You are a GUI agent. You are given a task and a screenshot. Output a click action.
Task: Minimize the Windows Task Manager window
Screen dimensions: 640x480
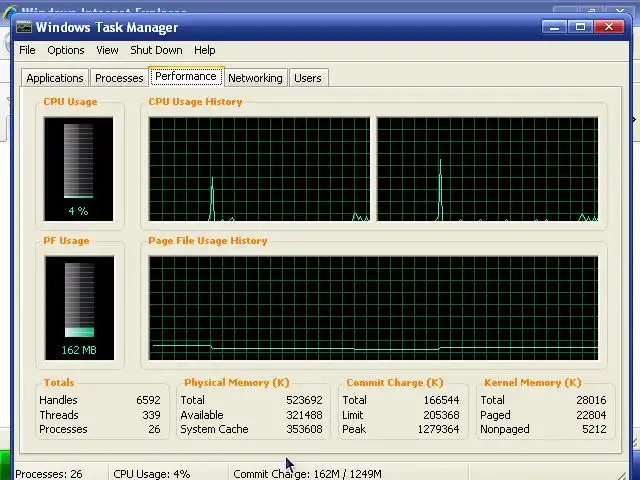(x=554, y=27)
